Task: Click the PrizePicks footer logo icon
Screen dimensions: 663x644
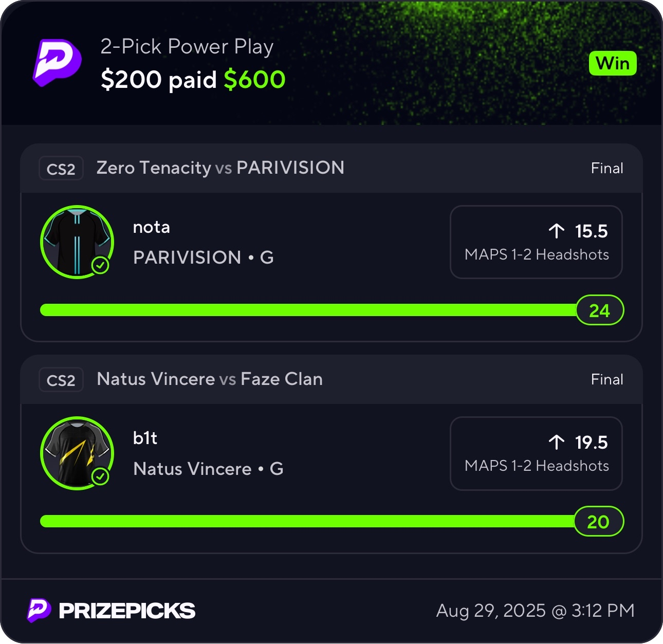Action: (39, 610)
